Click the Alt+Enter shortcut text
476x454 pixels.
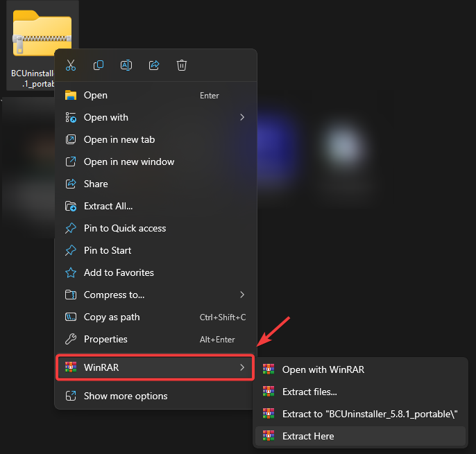(217, 340)
